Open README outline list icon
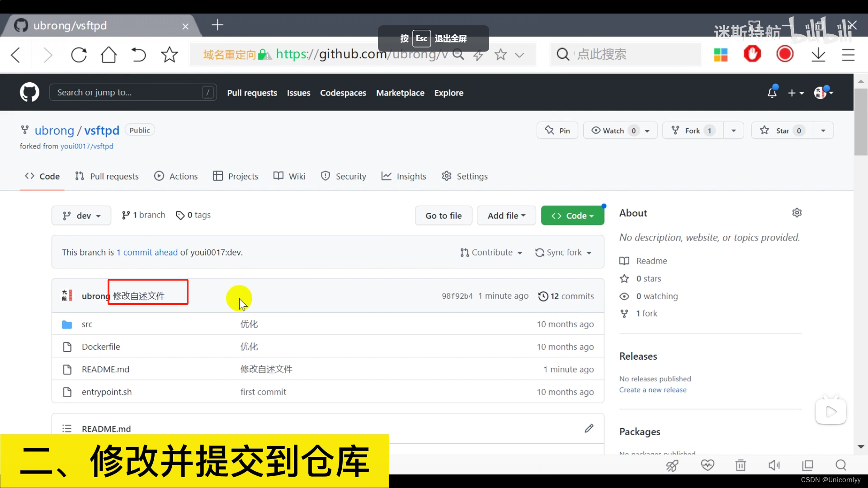This screenshot has height=488, width=868. click(67, 428)
